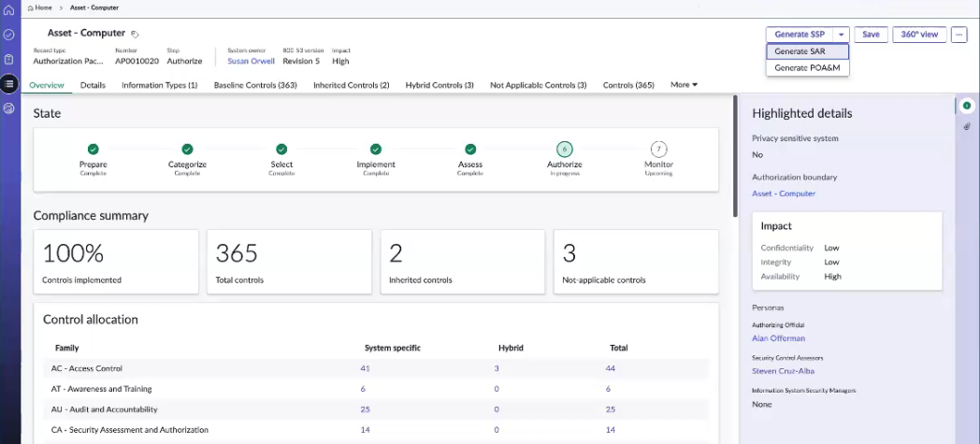Open the three-dot more actions menu
Image resolution: width=980 pixels, height=444 pixels.
[958, 35]
